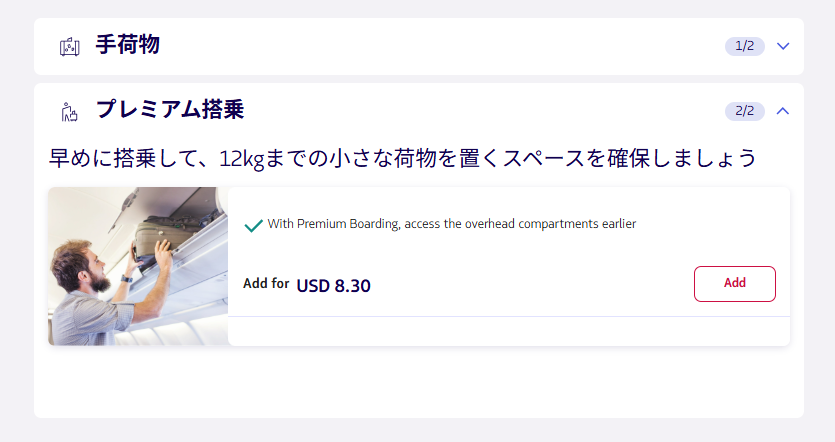Screen dimensions: 835x442
Task: Collapse the プレミアム搭乗 section chevron
Action: 783,111
